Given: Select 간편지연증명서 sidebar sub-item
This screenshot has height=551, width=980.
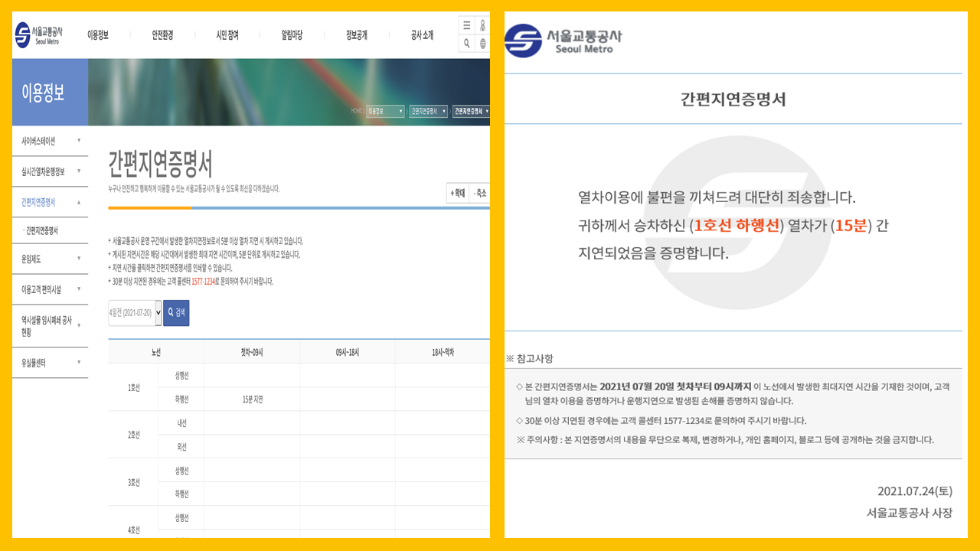Looking at the screenshot, I should point(42,230).
